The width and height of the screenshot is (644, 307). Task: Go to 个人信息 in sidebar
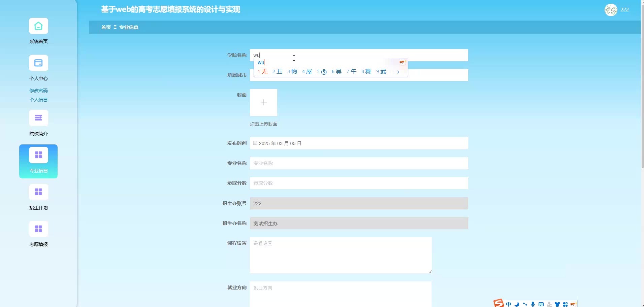38,100
